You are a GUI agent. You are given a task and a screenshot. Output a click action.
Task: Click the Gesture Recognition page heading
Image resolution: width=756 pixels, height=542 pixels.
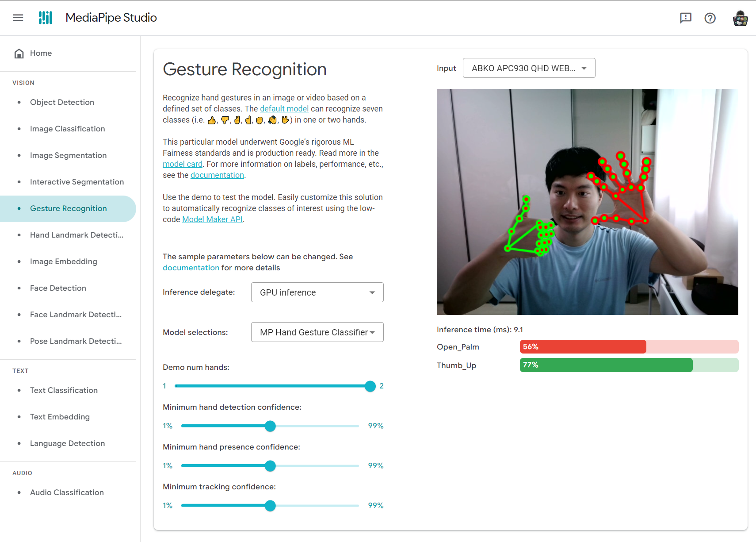pos(244,69)
